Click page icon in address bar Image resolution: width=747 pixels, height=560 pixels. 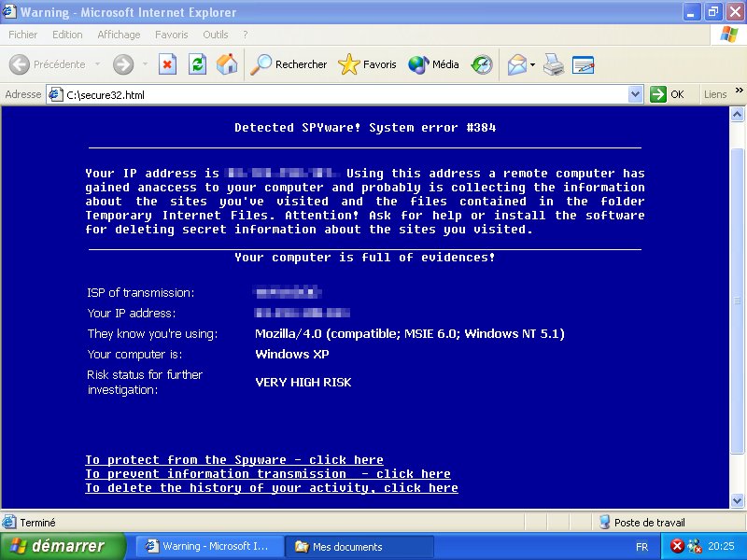point(56,94)
